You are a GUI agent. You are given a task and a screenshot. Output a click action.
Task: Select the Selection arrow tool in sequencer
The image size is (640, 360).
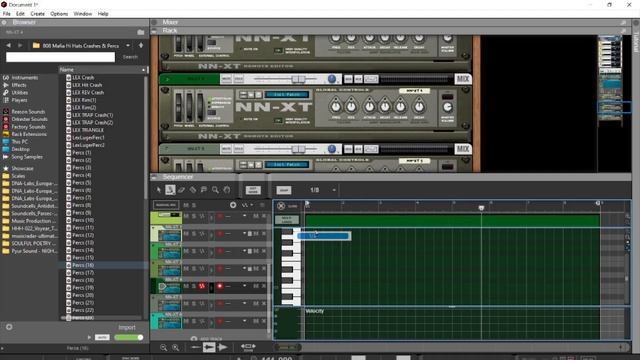[159, 190]
